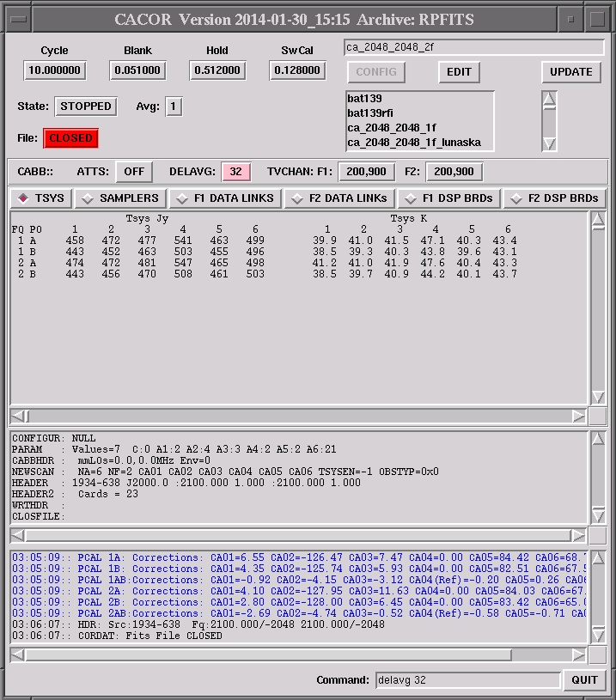This screenshot has width=616, height=700.
Task: Switch to F1 DSP BRDs view
Action: pyautogui.click(x=448, y=198)
